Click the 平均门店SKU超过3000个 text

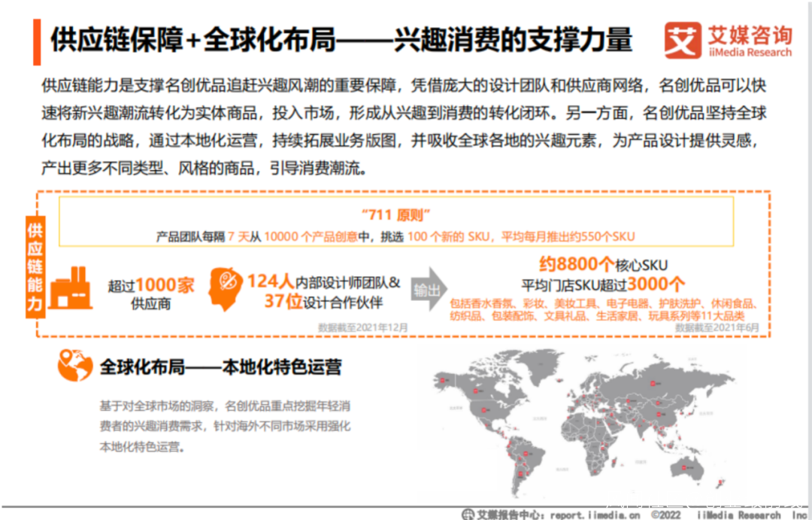[603, 284]
